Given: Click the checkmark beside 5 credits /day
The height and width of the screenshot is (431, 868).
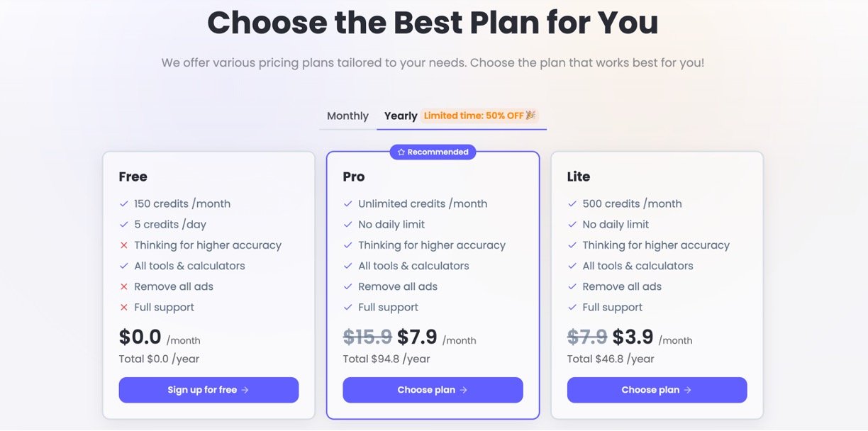Looking at the screenshot, I should coord(124,225).
